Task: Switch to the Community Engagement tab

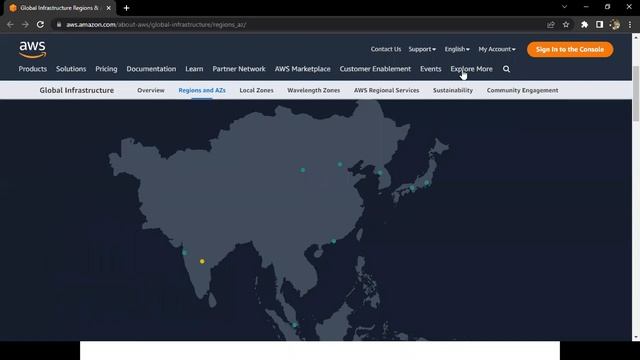Action: pyautogui.click(x=522, y=90)
